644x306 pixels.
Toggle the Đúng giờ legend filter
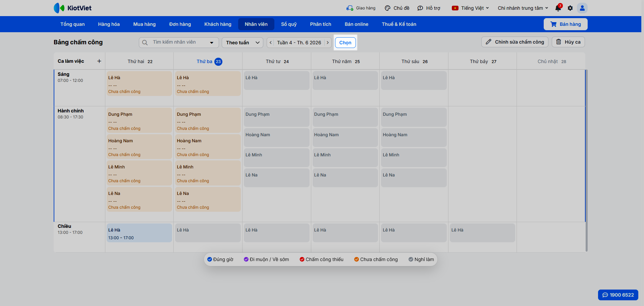[x=220, y=259]
